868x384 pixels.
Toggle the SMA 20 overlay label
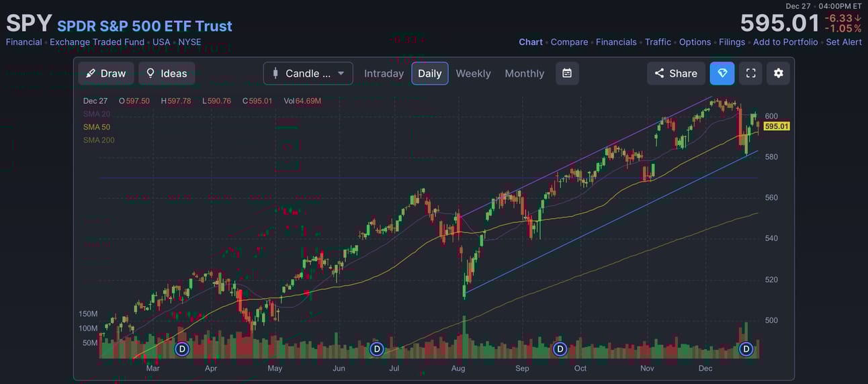click(97, 114)
